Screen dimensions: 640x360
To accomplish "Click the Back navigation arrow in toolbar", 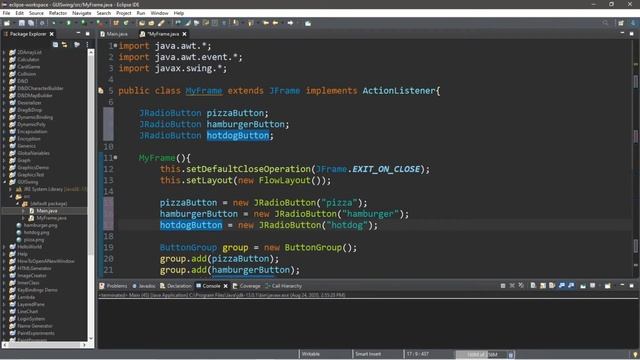I will (276, 23).
